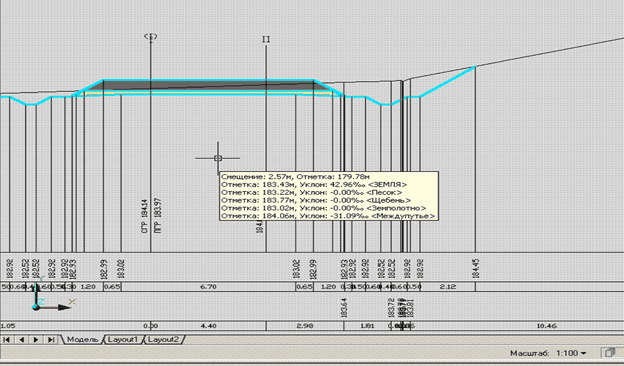Image resolution: width=624 pixels, height=366 pixels.
Task: Switch to the Layout1 tab
Action: [123, 340]
